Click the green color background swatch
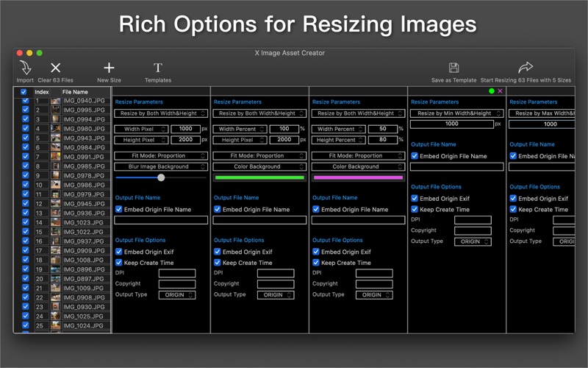Screen dimensions: 588x368 tap(259, 177)
